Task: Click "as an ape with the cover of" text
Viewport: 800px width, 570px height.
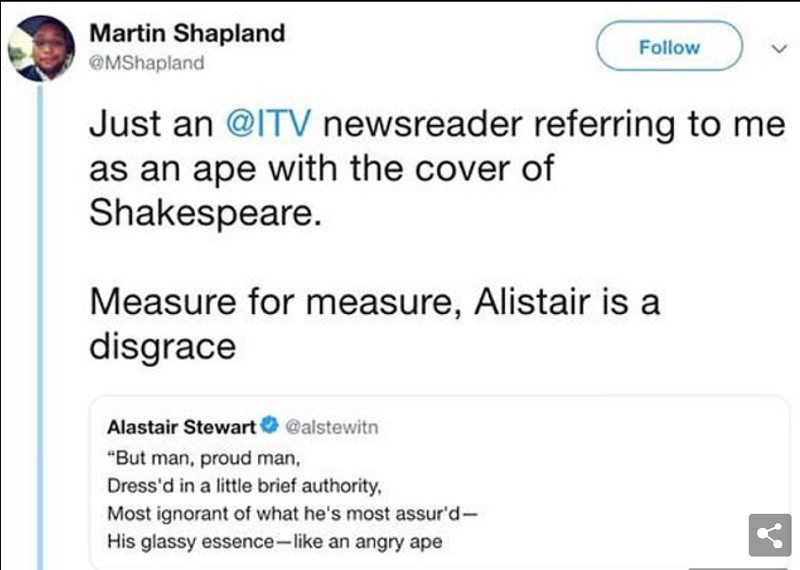Action: 321,168
